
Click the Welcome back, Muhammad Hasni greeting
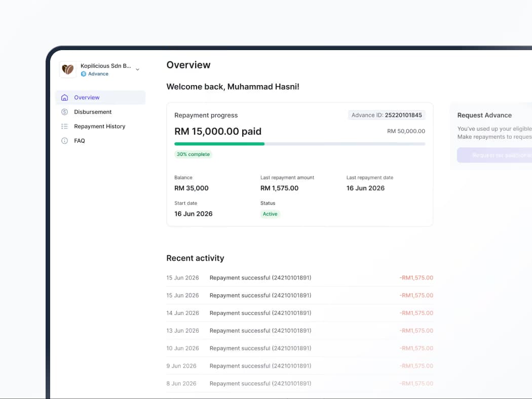[x=233, y=87]
